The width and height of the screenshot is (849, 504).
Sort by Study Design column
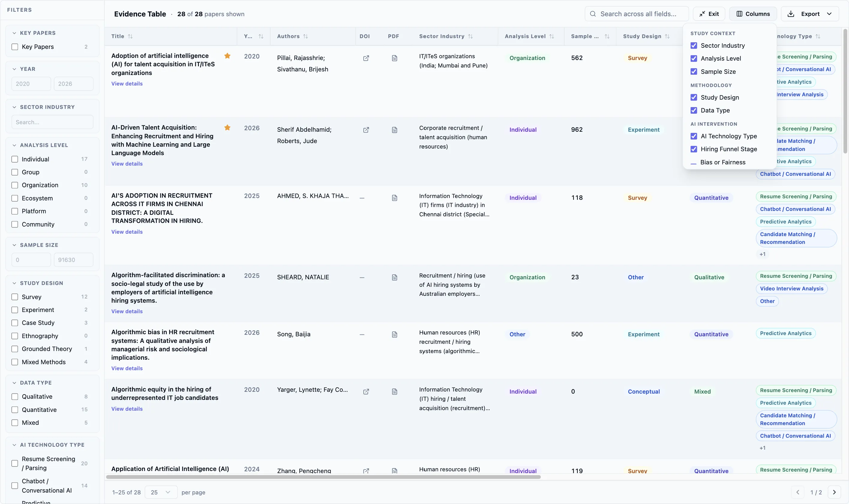(667, 36)
